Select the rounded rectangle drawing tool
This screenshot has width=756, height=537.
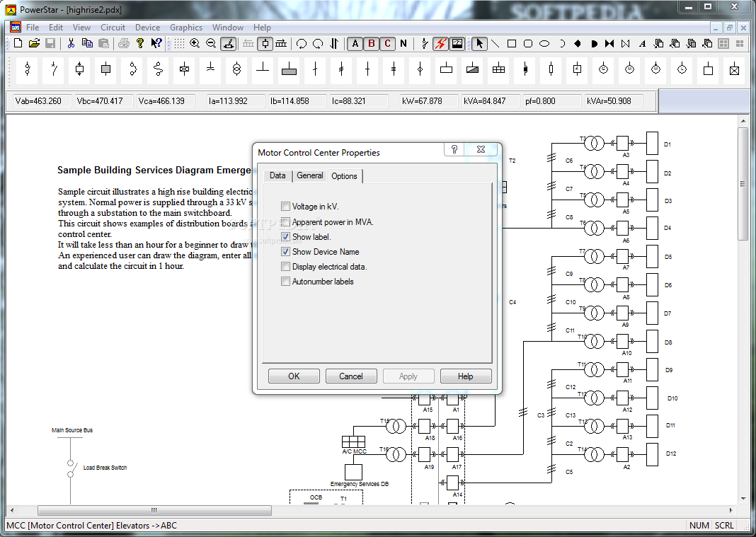click(528, 44)
